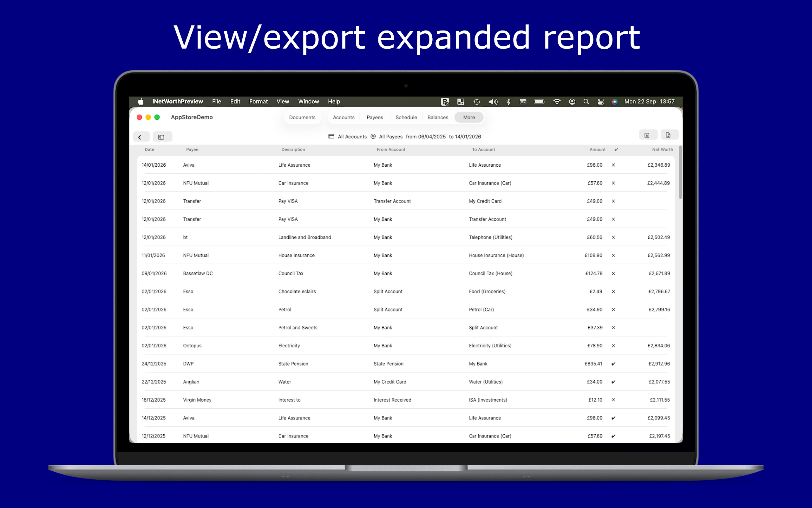
Task: Click the user account menu bar icon
Action: 572,102
